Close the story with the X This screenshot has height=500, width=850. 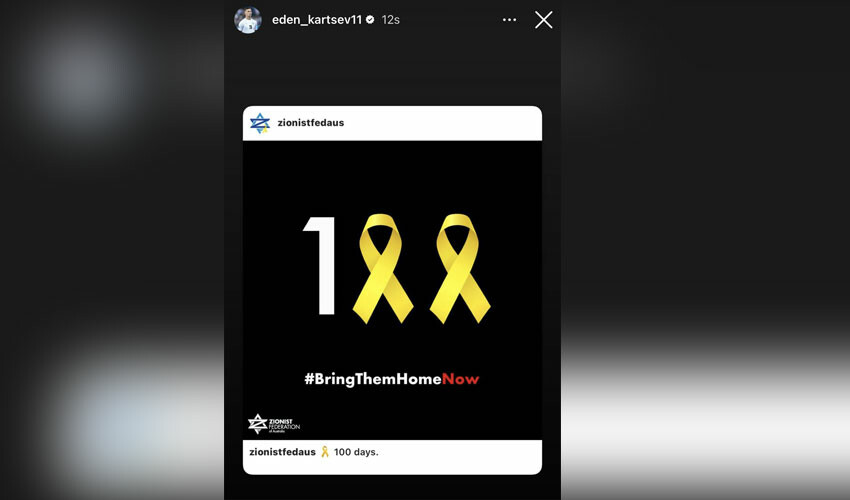(544, 20)
